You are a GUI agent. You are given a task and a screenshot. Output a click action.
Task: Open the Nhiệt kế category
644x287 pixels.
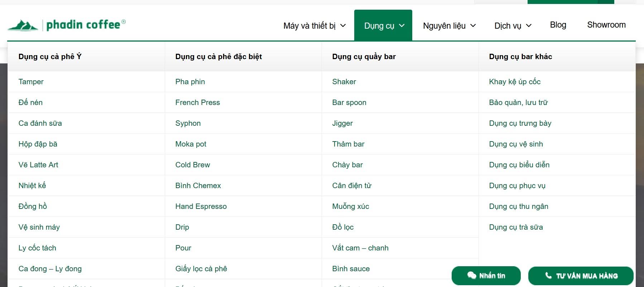pyautogui.click(x=32, y=186)
